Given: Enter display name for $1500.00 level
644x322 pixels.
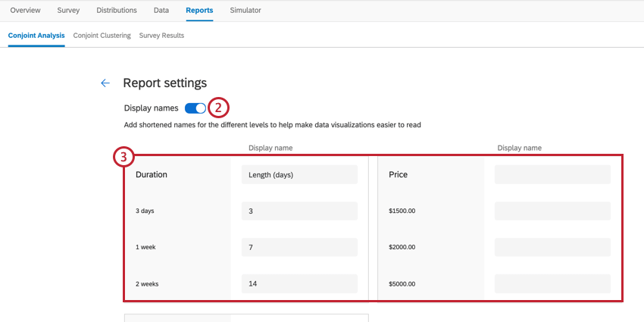Looking at the screenshot, I should [552, 211].
